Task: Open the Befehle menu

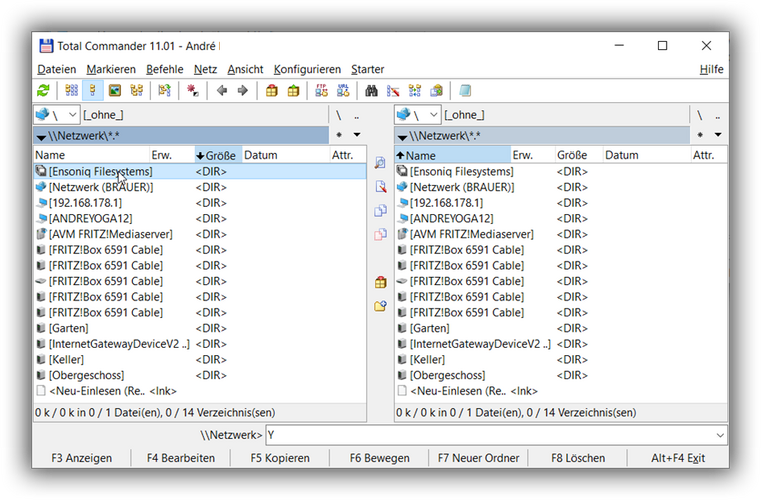Action: coord(165,69)
